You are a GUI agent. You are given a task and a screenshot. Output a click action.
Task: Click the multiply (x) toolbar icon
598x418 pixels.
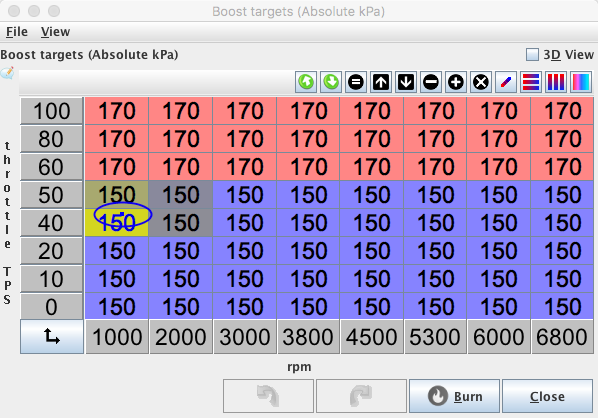click(x=481, y=82)
